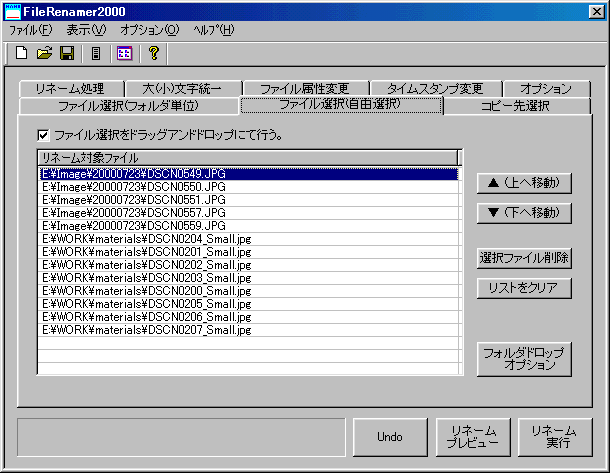The height and width of the screenshot is (473, 610).
Task: Open the ファイル(F) menu
Action: point(30,30)
